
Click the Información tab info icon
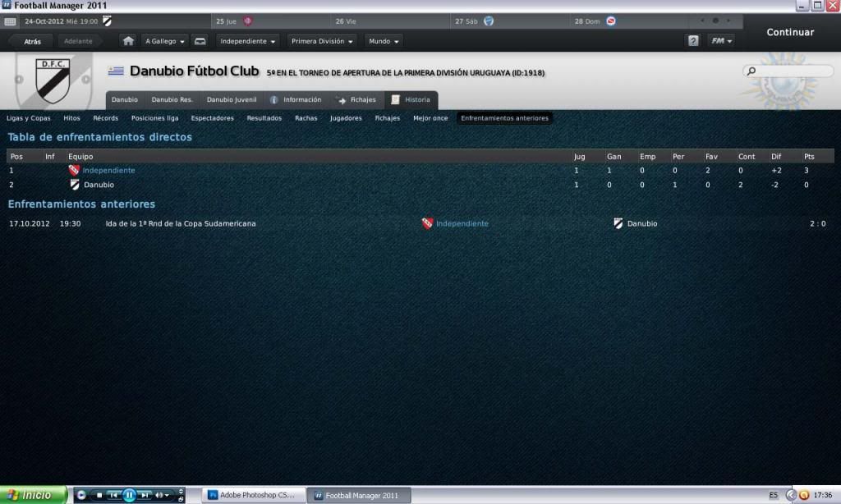(x=274, y=99)
